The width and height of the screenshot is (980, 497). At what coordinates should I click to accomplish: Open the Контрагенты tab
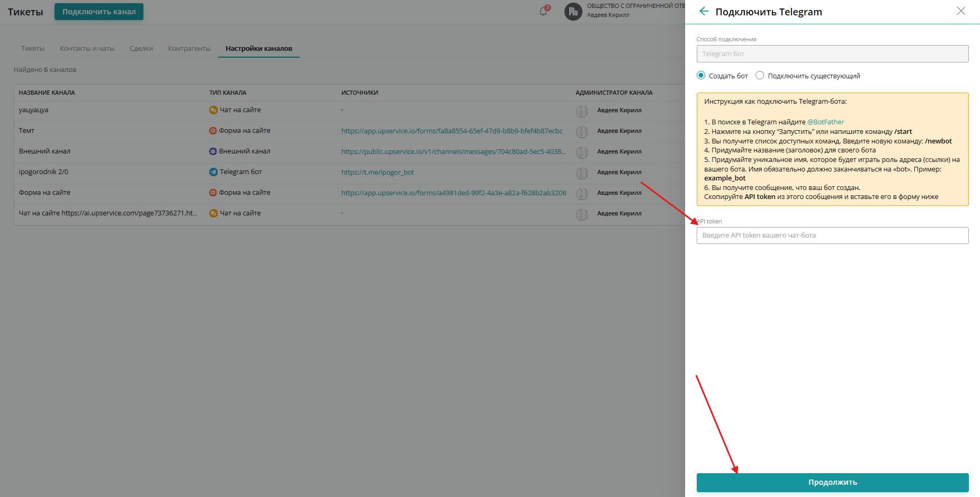click(x=189, y=48)
